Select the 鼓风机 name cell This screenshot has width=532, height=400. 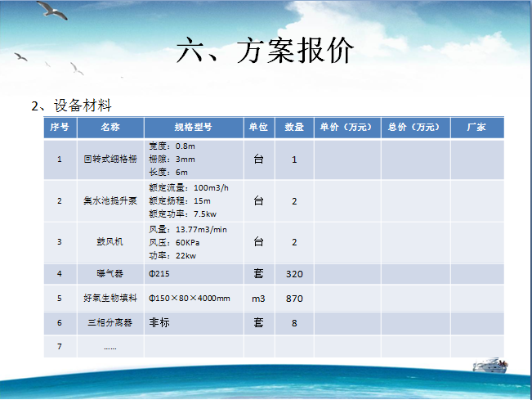[110, 242]
